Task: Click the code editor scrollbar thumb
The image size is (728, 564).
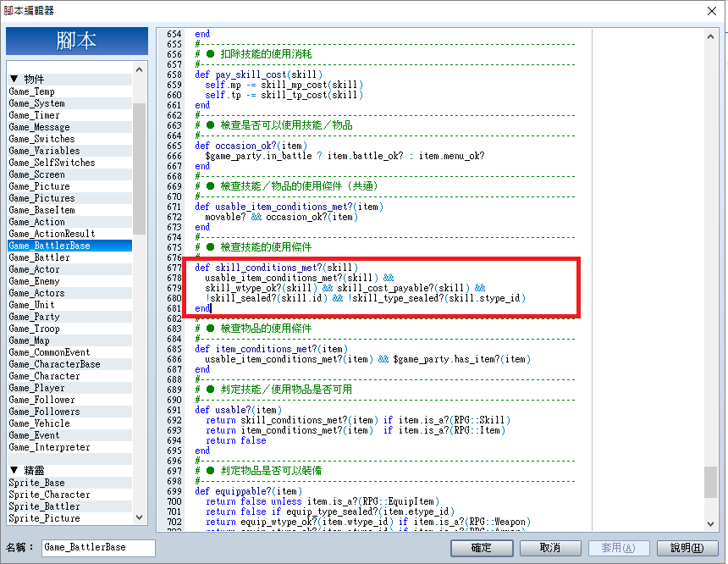Action: click(710, 482)
